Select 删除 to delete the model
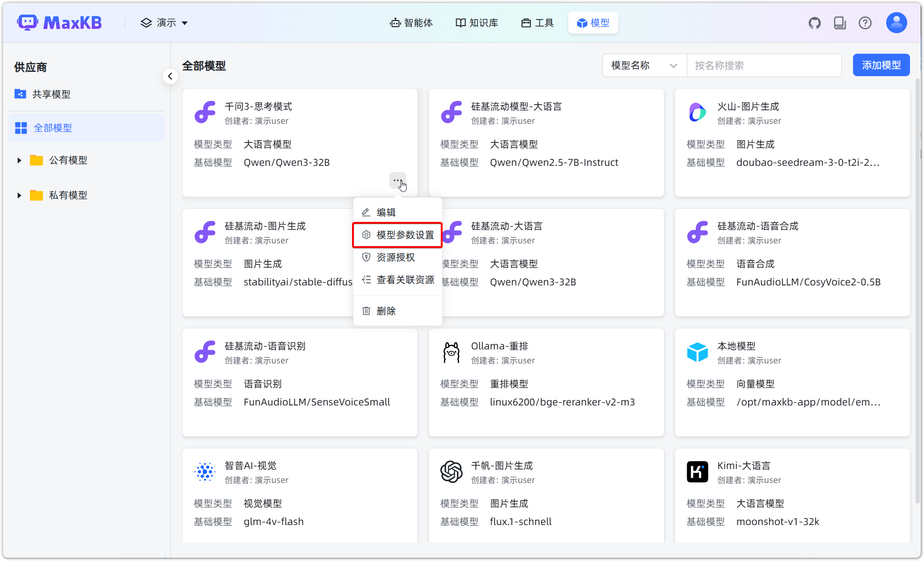 tap(387, 311)
